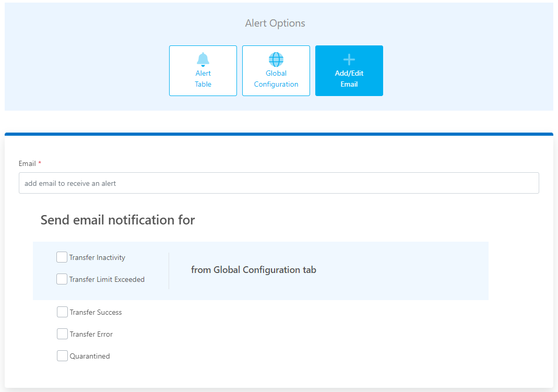Click the 'from Global Configuration tab' text
The width and height of the screenshot is (558, 392).
click(x=253, y=270)
